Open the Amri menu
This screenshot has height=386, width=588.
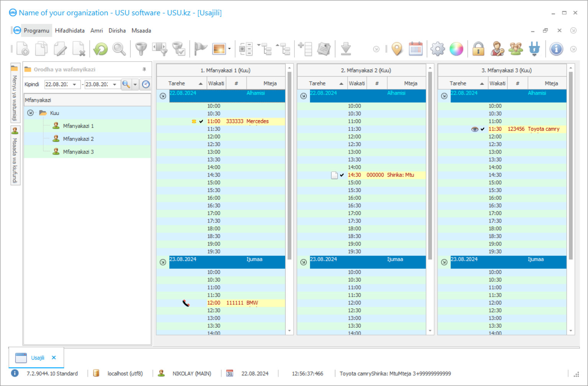click(x=96, y=31)
